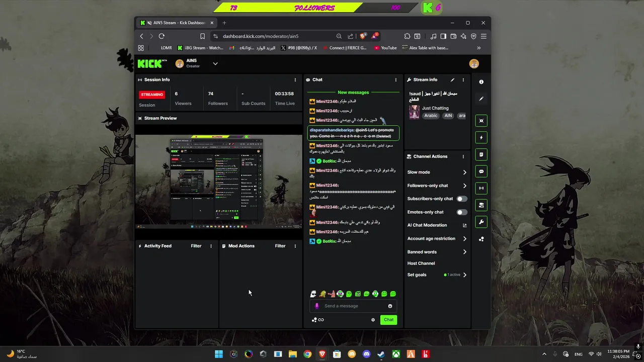644x362 pixels.
Task: Click the browser share icon in the address bar
Action: click(x=351, y=36)
